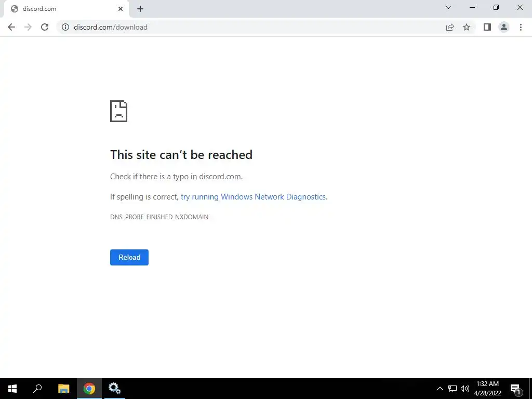
Task: Click the blue Reload button
Action: tap(129, 257)
